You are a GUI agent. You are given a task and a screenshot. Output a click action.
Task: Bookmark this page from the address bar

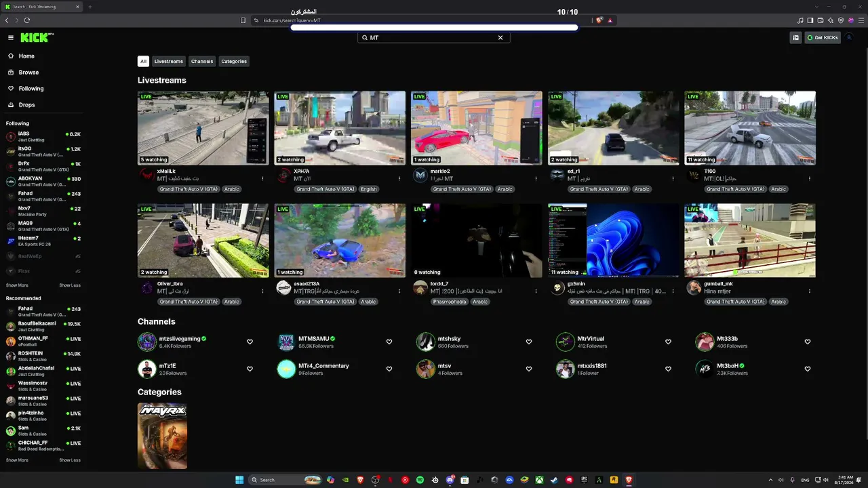[x=243, y=20]
